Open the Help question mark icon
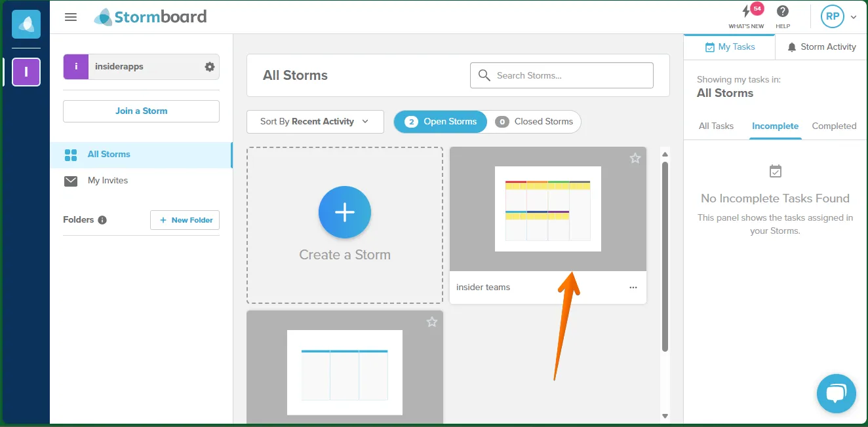Screen dimensions: 868x427 click(x=783, y=11)
